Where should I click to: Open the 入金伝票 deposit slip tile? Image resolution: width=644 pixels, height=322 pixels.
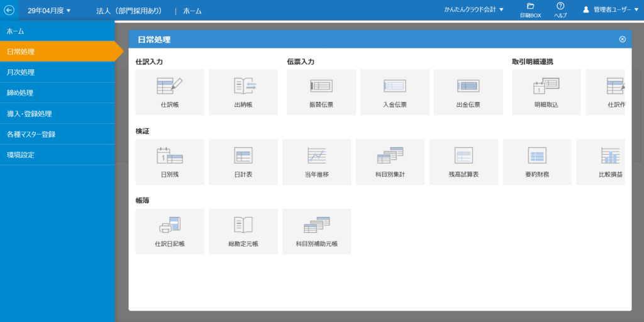point(395,92)
